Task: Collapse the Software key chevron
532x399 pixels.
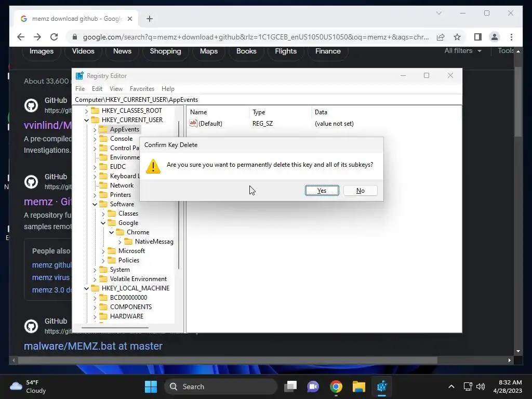Action: click(x=95, y=204)
